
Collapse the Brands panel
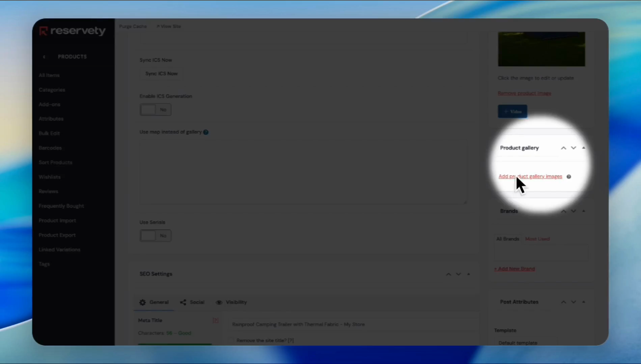point(583,211)
